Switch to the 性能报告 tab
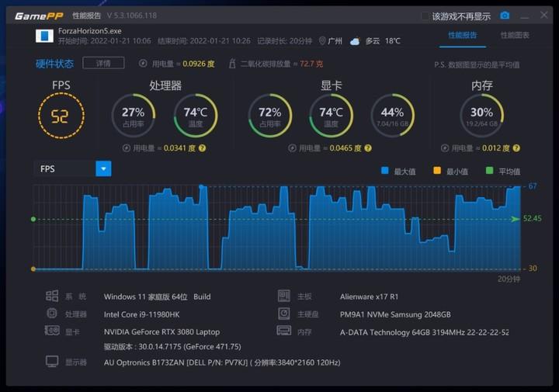Viewport: 559px width, 392px height. tap(463, 35)
